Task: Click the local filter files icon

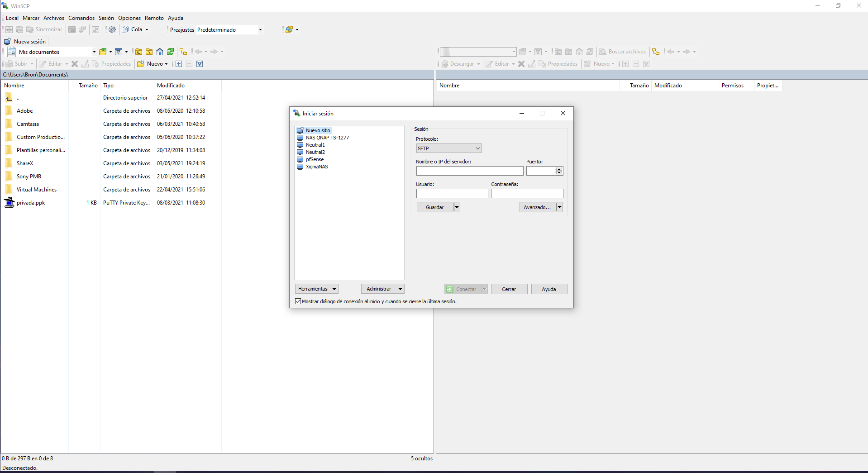Action: [x=119, y=52]
